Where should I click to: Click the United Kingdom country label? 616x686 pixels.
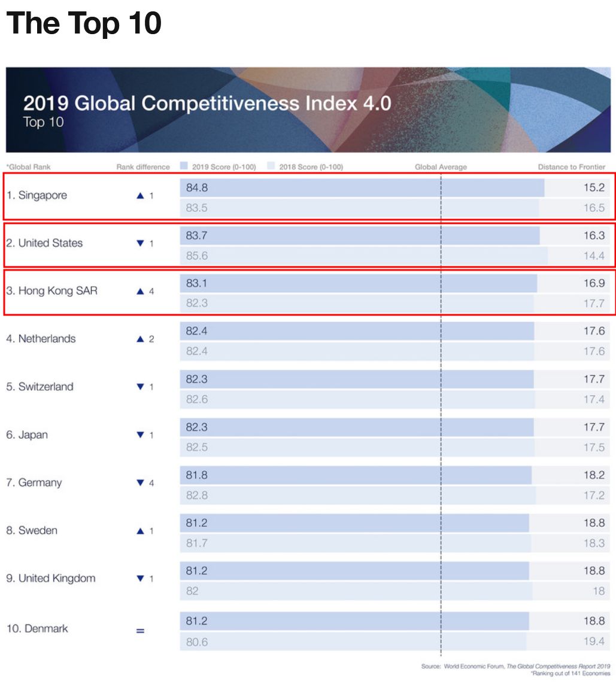50,578
